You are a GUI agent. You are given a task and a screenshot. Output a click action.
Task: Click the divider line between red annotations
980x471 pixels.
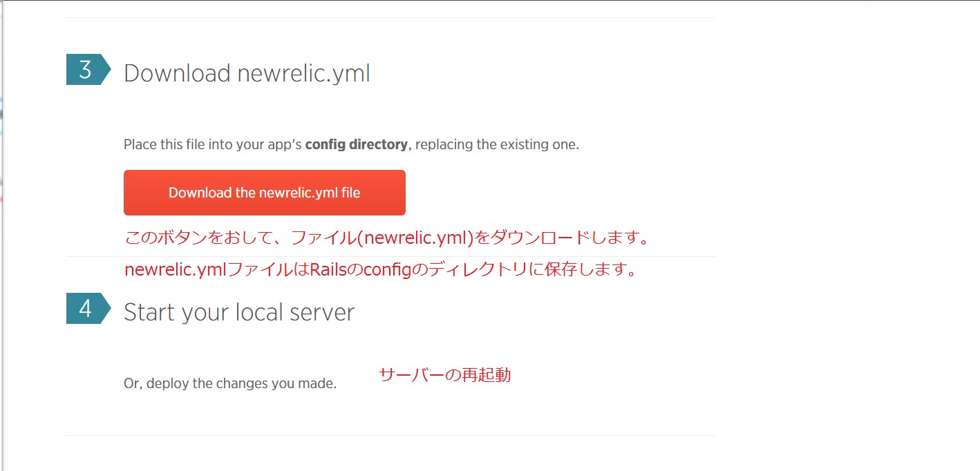pos(691,256)
